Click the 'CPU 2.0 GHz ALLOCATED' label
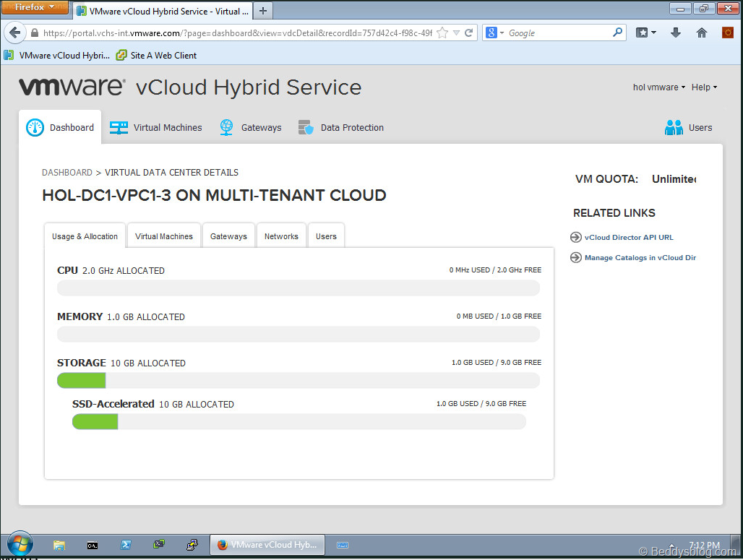 coord(111,270)
